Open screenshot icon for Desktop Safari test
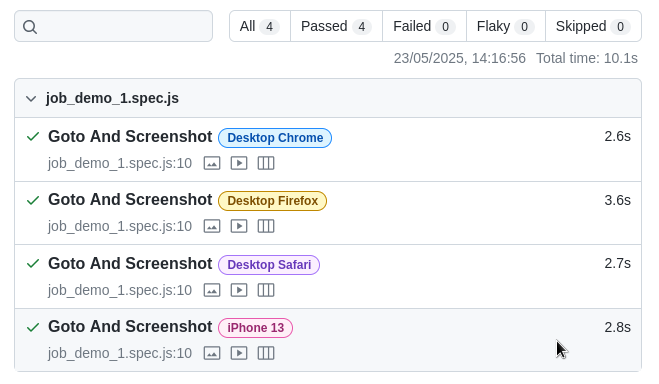The image size is (659, 384). pos(212,290)
